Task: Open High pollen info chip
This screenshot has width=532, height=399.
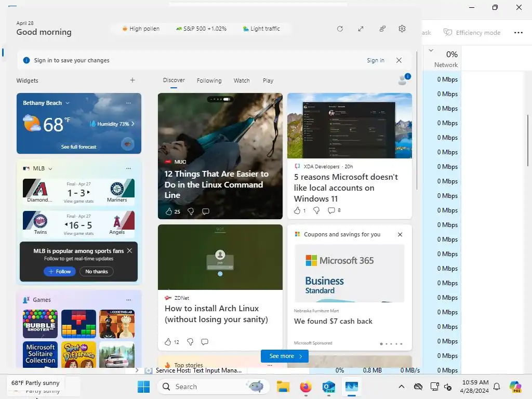Action: 140,29
